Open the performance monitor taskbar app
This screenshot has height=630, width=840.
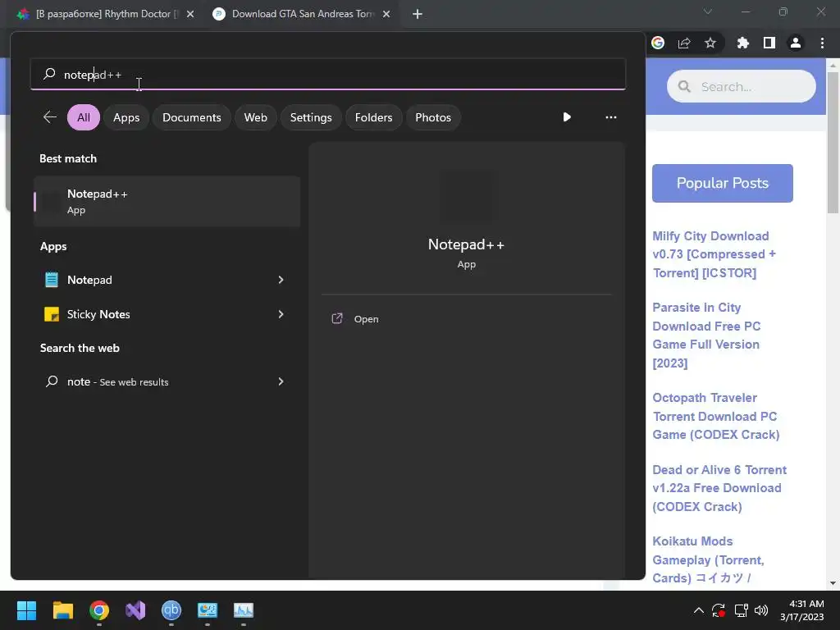click(x=243, y=610)
